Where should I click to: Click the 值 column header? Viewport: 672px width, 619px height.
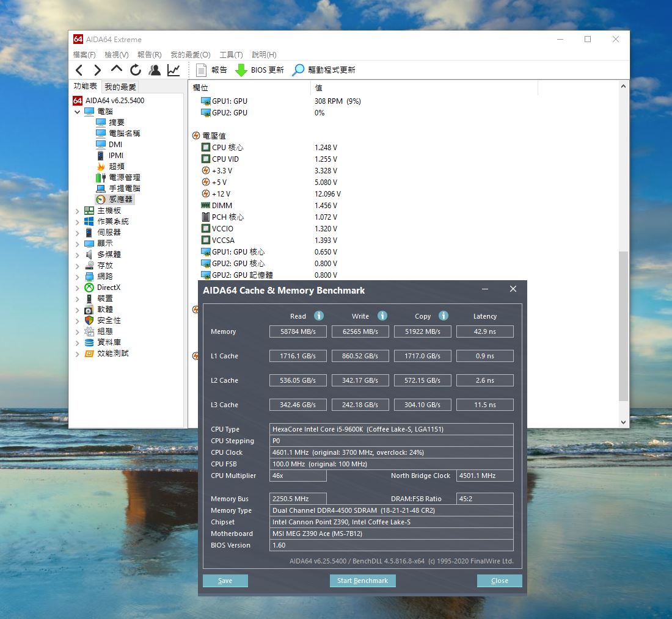[424, 88]
